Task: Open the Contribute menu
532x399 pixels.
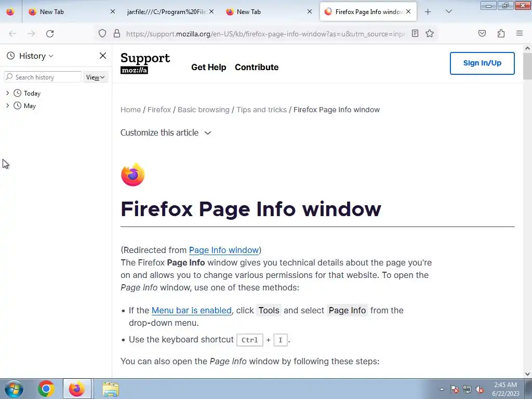Action: (x=257, y=67)
